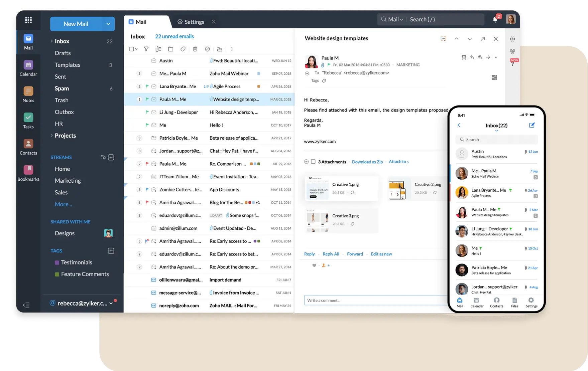Check the 3 Attachments checkbox

[x=313, y=162]
